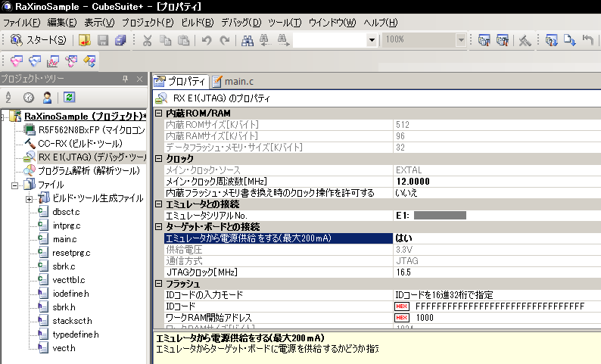Click the ワークRAM開始アドレス value 1000
The height and width of the screenshot is (364, 601).
[497, 318]
